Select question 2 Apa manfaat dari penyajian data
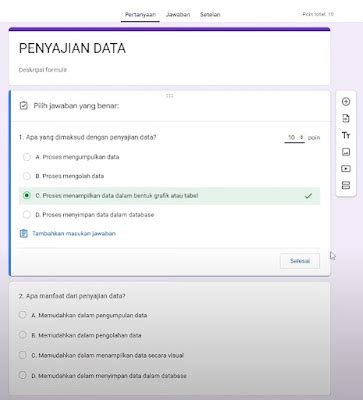363x400 pixels. point(72,296)
